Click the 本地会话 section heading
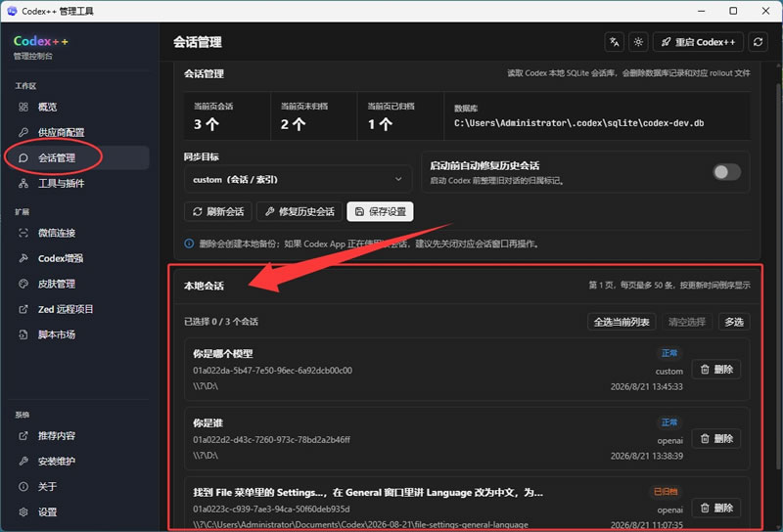783x532 pixels. point(204,286)
